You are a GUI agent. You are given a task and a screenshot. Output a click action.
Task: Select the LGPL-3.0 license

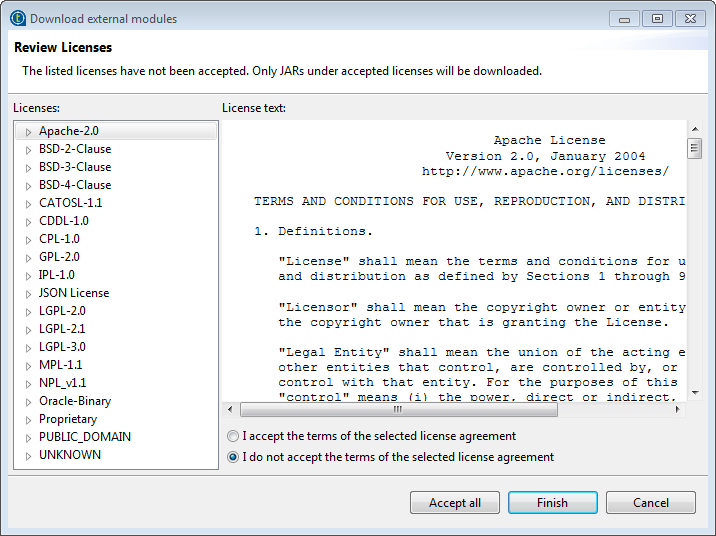tap(62, 347)
